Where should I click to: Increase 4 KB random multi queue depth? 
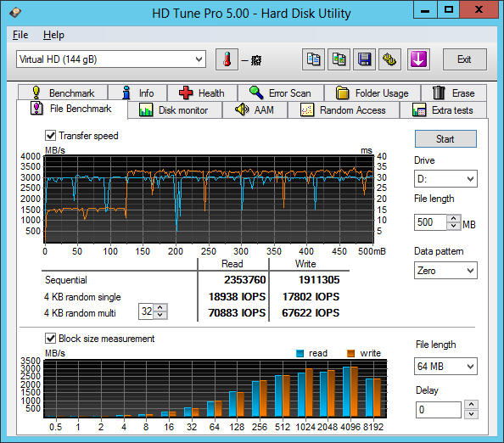click(160, 307)
